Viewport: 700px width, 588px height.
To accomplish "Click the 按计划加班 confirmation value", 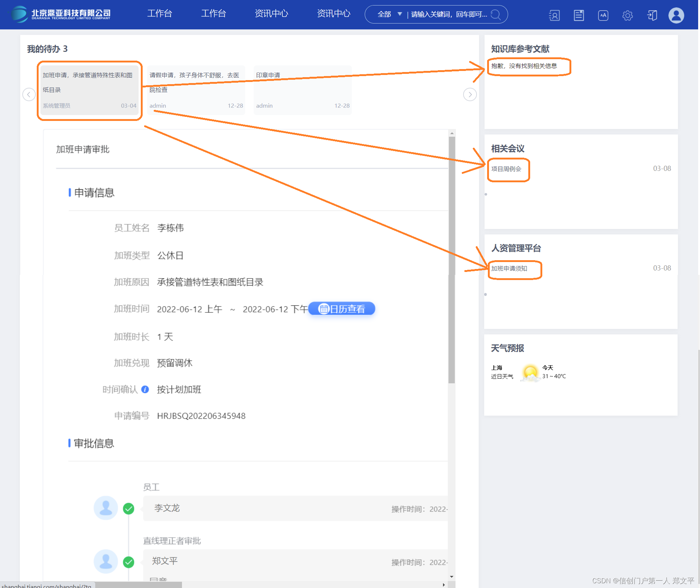I will tap(179, 389).
